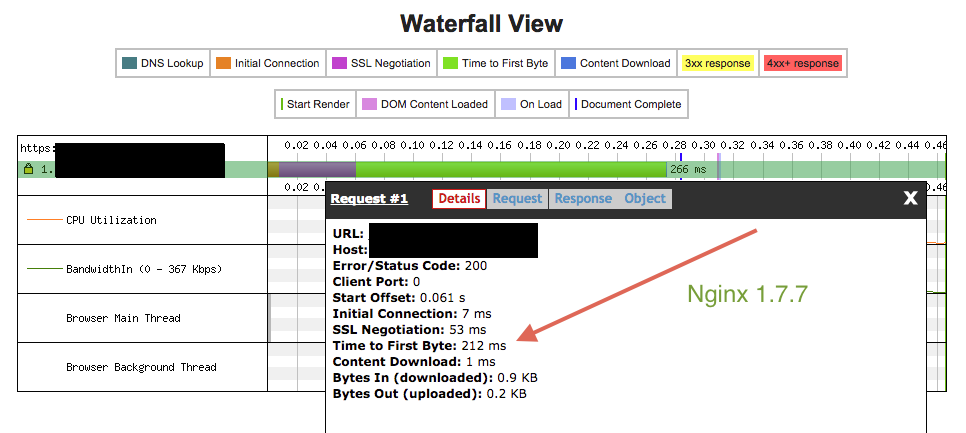Click the 3xx response yellow legend label

716,63
